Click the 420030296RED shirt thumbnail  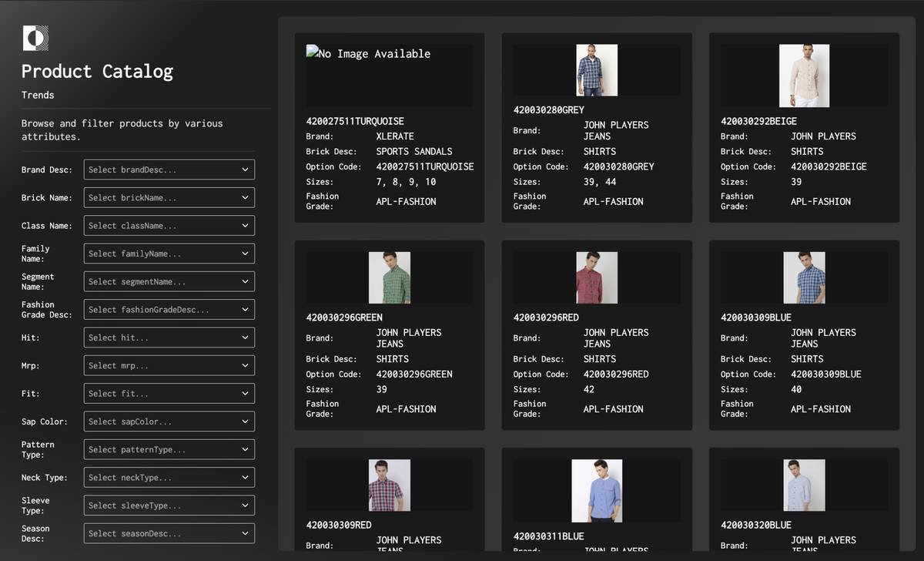(597, 277)
